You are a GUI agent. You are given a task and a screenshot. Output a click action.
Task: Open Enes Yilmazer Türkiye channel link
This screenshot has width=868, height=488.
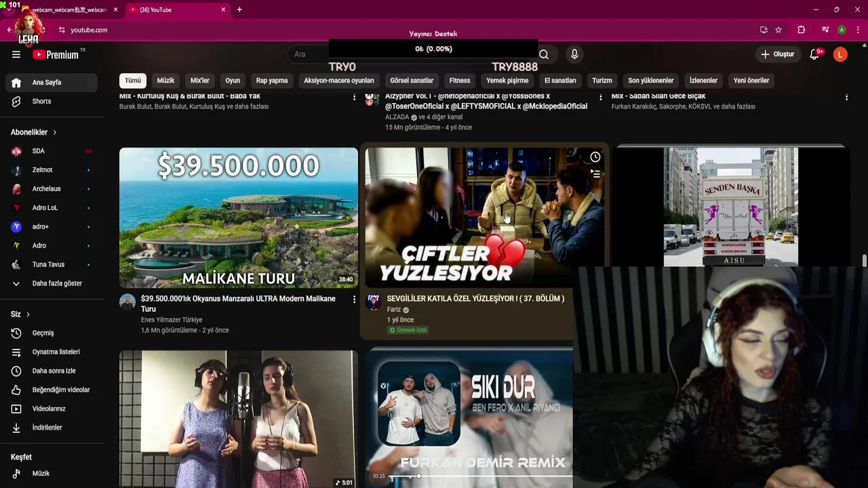(x=172, y=320)
